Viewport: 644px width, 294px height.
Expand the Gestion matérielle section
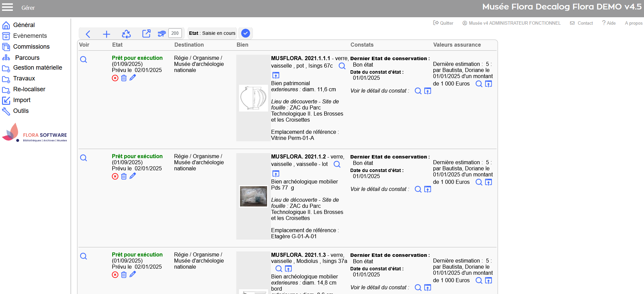(x=38, y=68)
